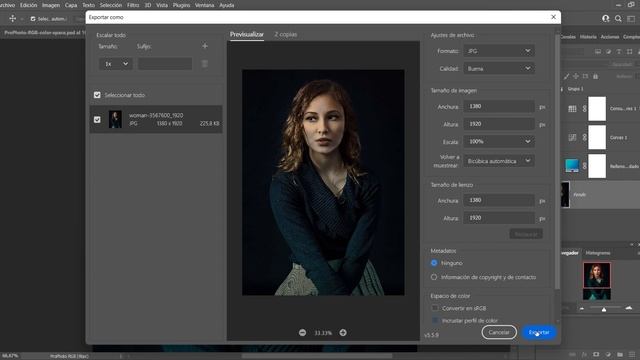Open the Formato JPG dropdown
The height and width of the screenshot is (360, 640).
pos(499,51)
